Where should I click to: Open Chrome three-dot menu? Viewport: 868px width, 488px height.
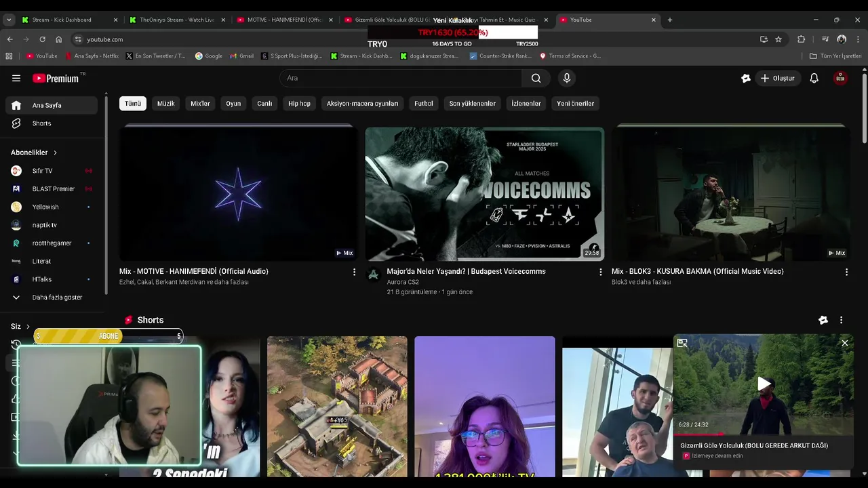(x=858, y=39)
